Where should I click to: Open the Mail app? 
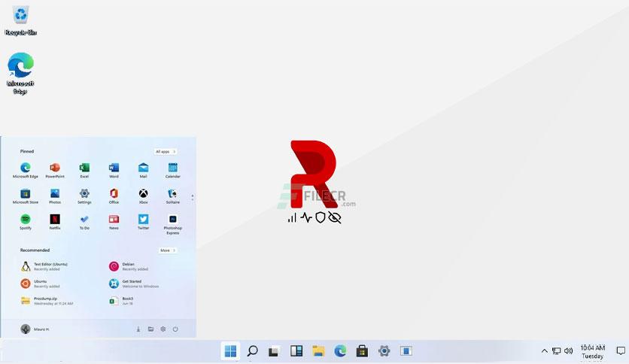click(x=143, y=170)
